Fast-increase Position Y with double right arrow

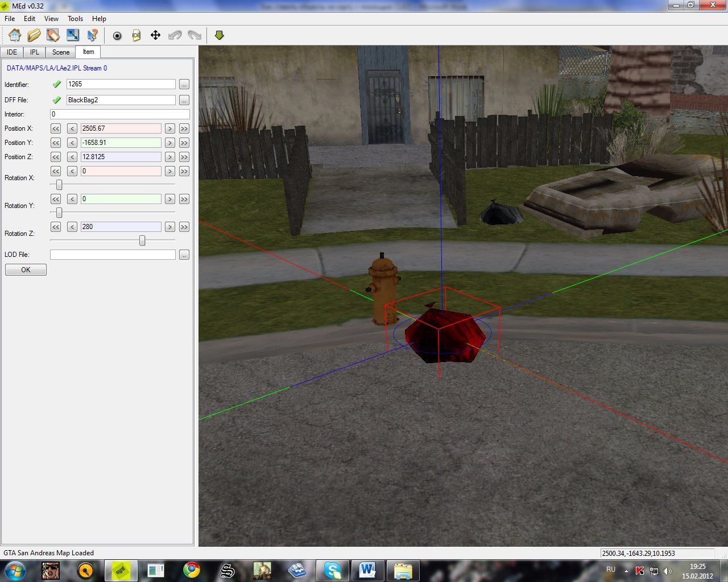tap(184, 143)
